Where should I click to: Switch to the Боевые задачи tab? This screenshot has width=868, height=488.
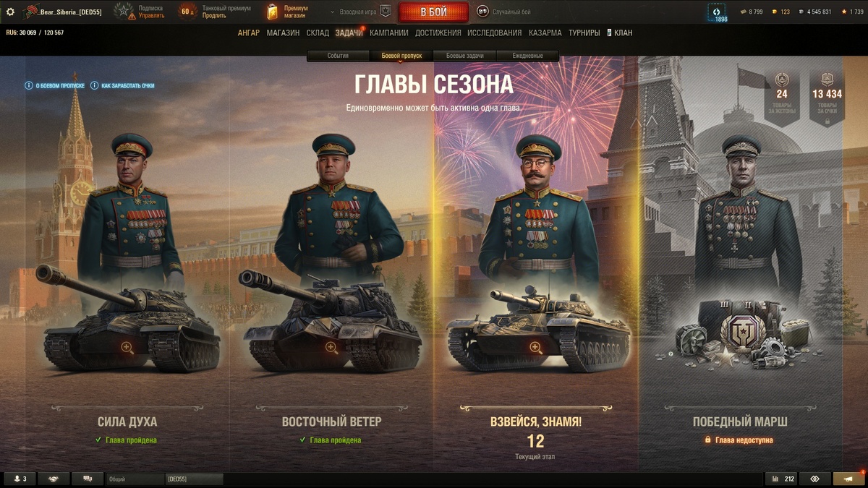(464, 56)
